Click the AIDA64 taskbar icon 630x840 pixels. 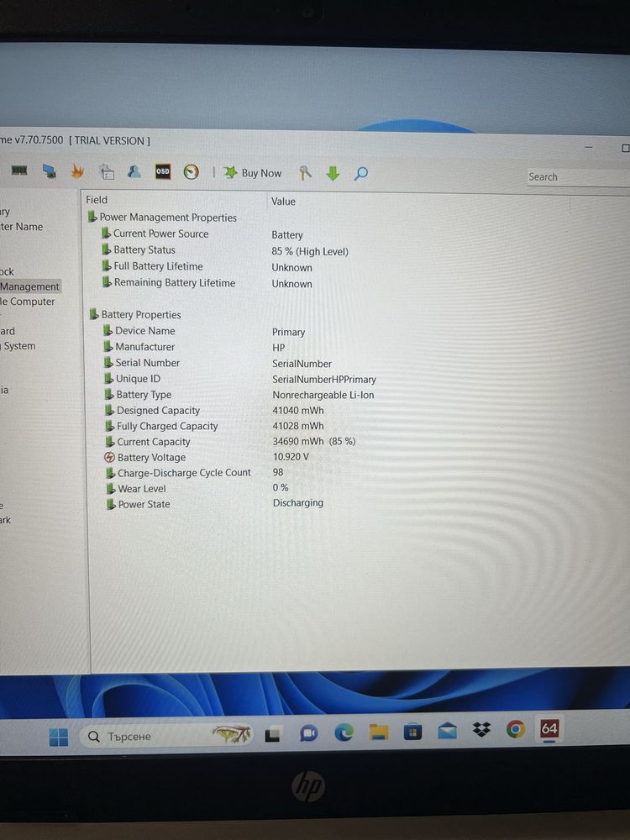click(549, 728)
